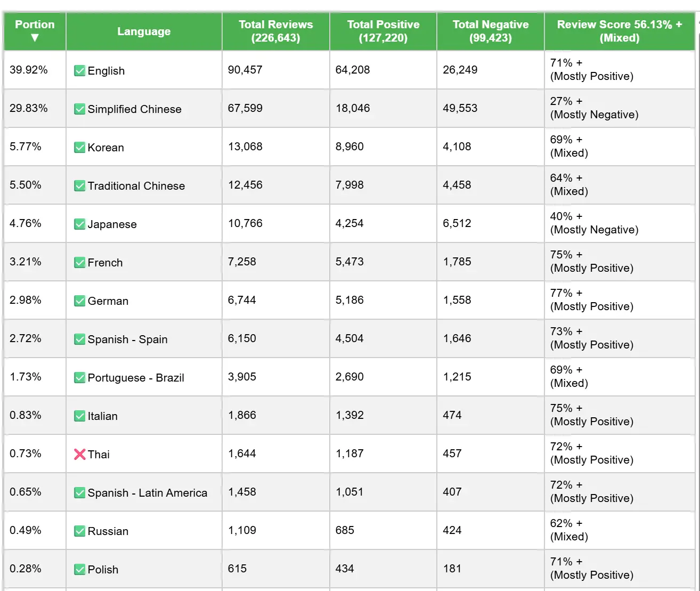Click the 77% Mostly Positive score cell
Image resolution: width=700 pixels, height=591 pixels.
[x=620, y=300]
